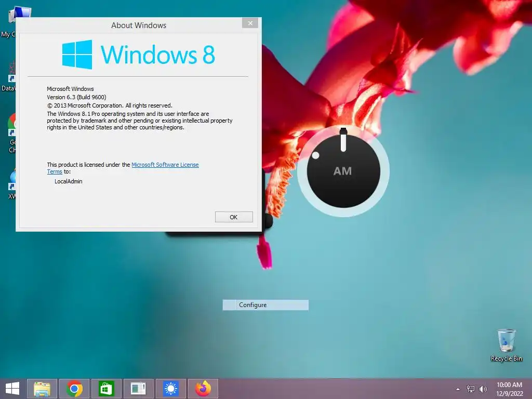
Task: Open the clock showing 10:00 AM
Action: 509,389
